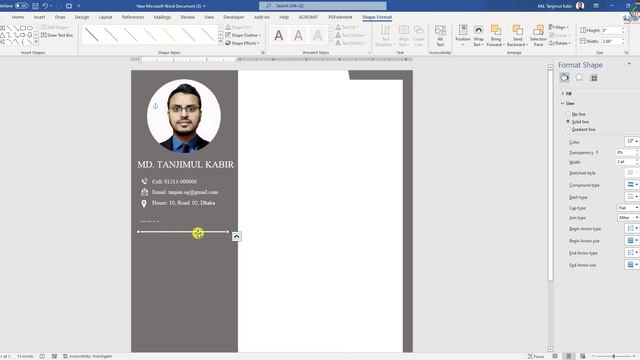Image resolution: width=640 pixels, height=360 pixels.
Task: Click the phone icon beside Cell number
Action: (144, 181)
